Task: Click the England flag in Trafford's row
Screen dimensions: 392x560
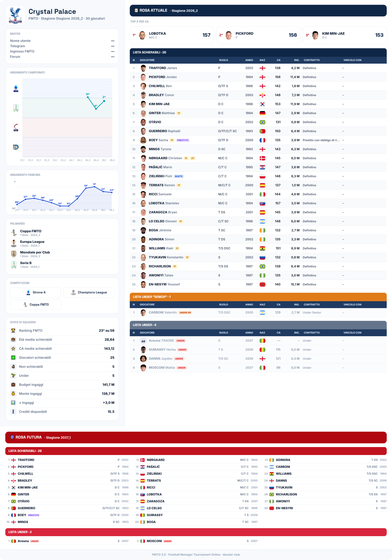Action: tap(262, 68)
